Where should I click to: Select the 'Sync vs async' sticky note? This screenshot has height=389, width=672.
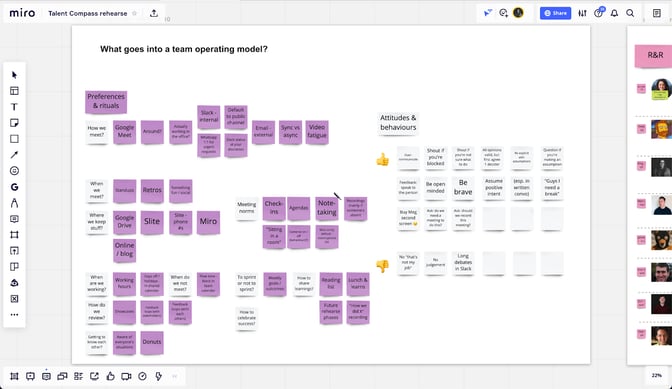click(290, 132)
